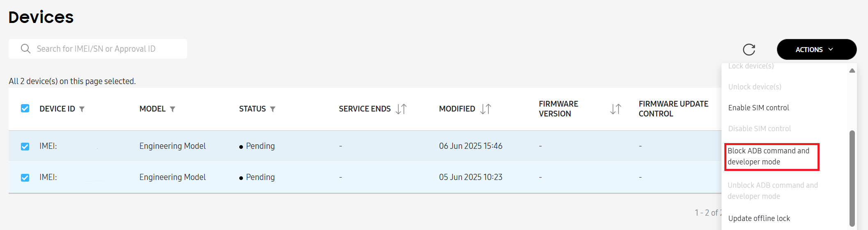Click the search magnifier icon
This screenshot has height=230, width=868.
(25, 49)
